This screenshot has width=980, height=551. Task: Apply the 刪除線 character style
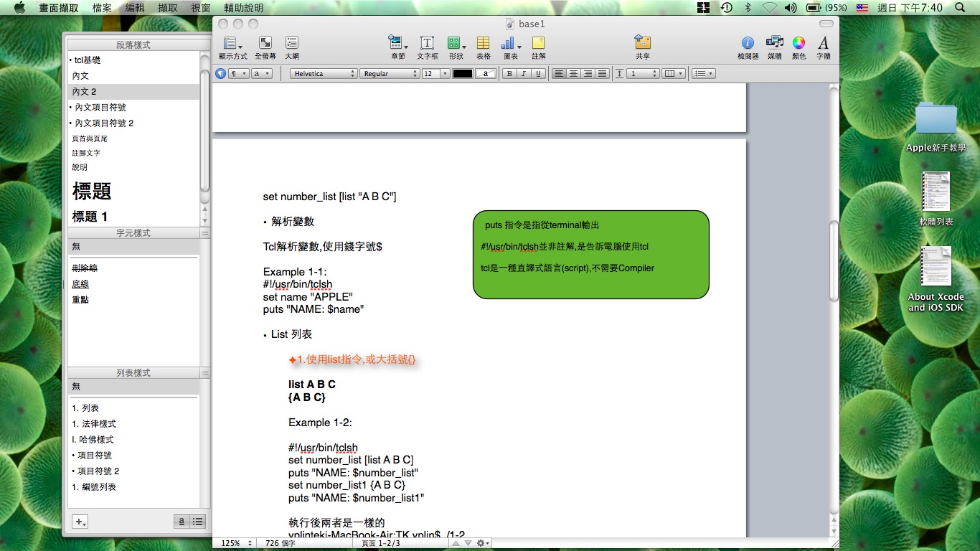133,268
